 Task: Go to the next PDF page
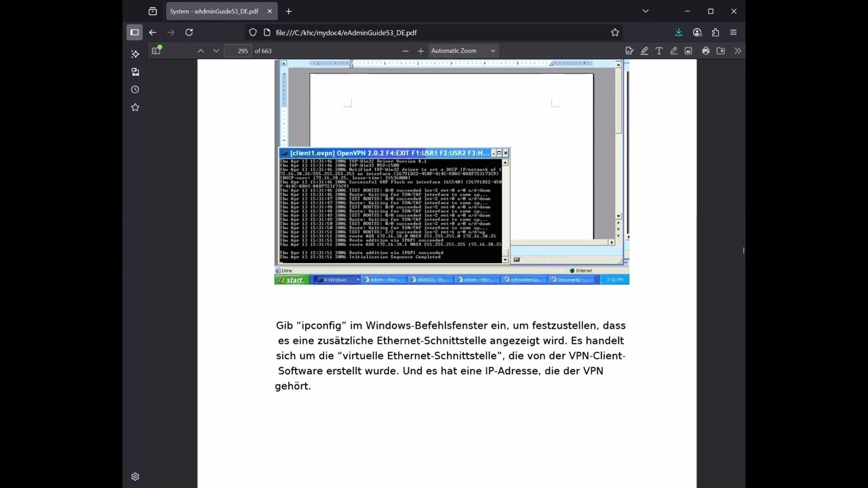tap(216, 51)
